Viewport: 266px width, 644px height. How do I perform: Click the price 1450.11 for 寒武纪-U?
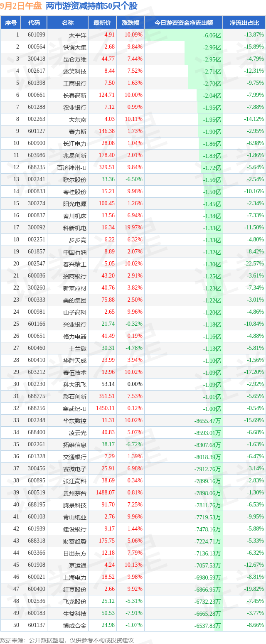coord(106,408)
